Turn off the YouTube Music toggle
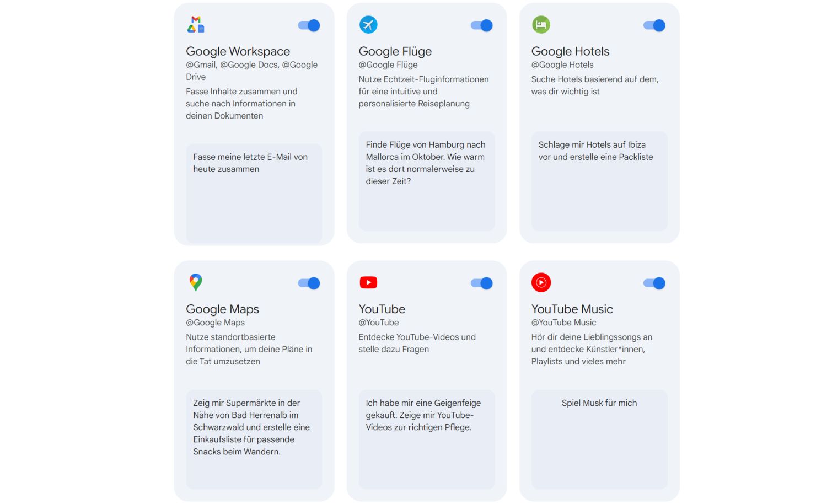 click(654, 283)
